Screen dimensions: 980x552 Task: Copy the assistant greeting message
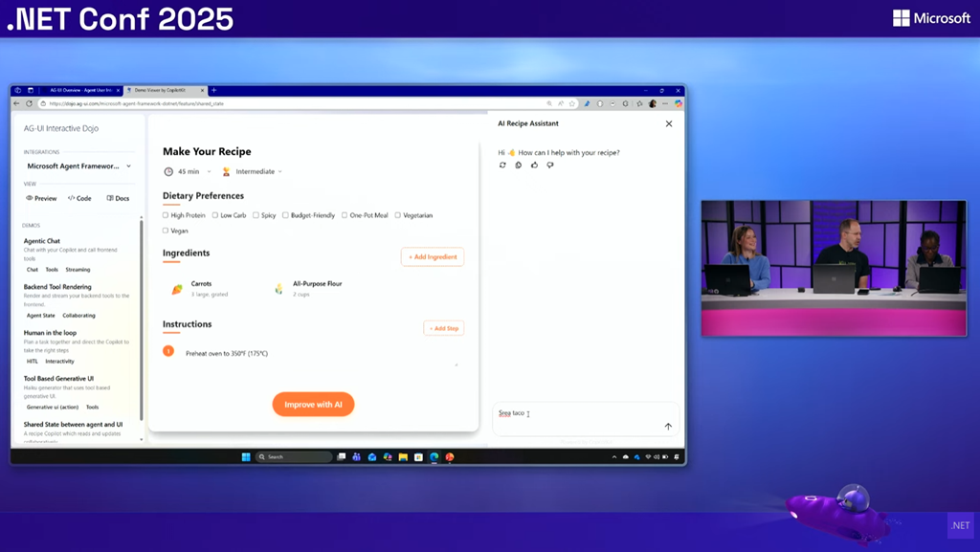[518, 165]
